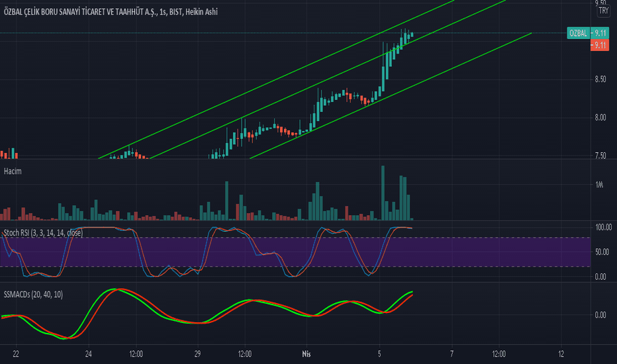This screenshot has width=617, height=364.
Task: Open the SSMACDs (20, 40, 10) legend
Action: click(x=33, y=295)
